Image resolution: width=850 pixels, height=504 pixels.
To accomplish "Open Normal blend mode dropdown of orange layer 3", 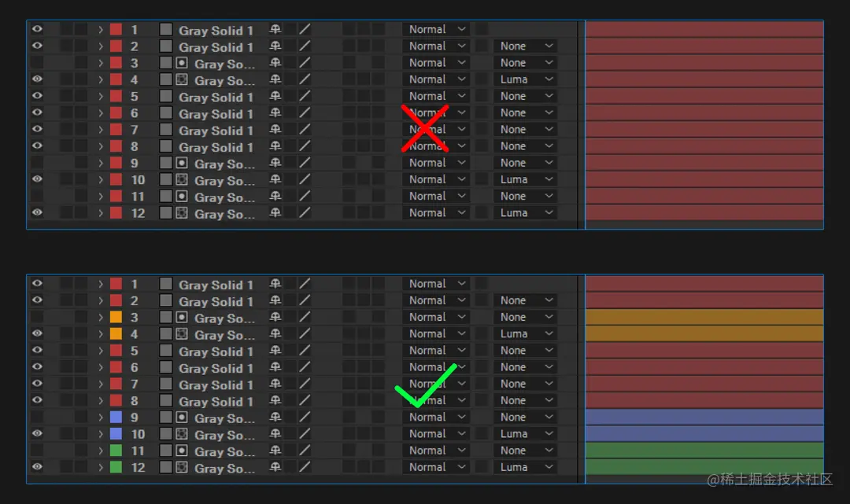I will [x=436, y=317].
